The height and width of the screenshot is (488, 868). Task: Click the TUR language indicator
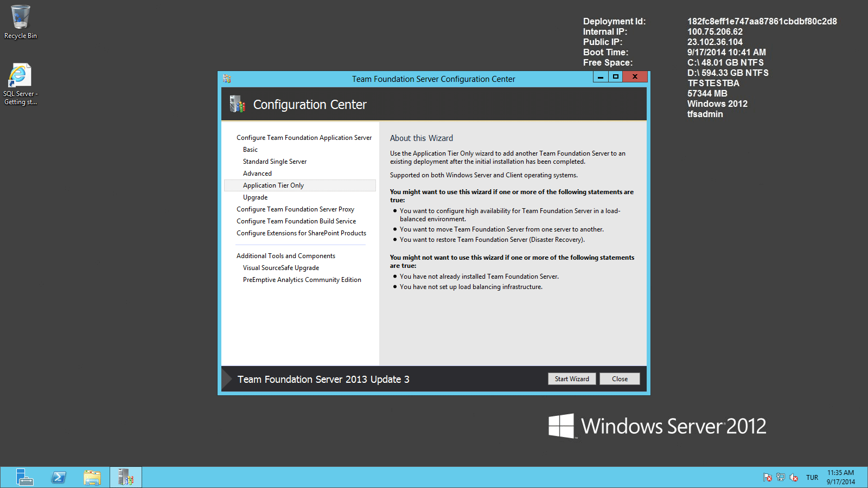tap(812, 477)
